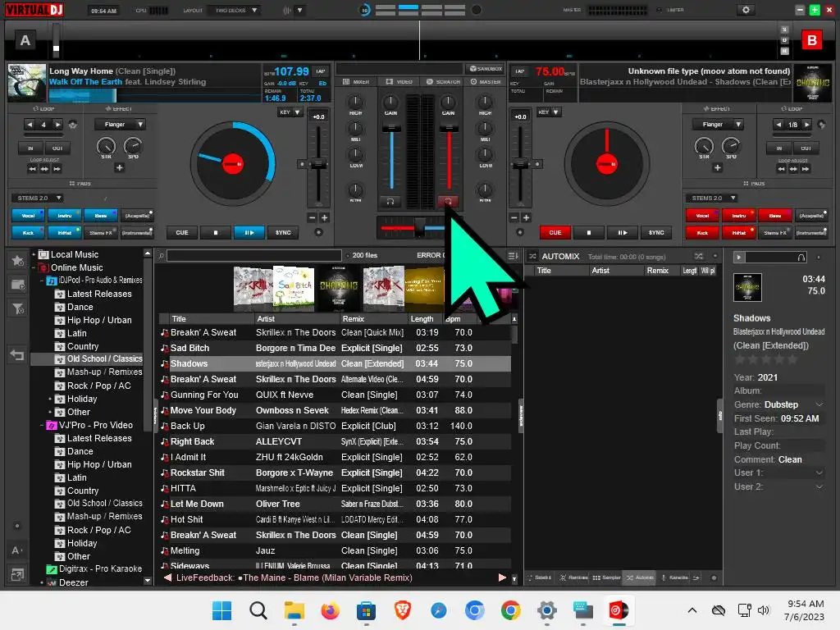Toggle deck A HiHat stem pad
The height and width of the screenshot is (630, 840).
click(65, 232)
